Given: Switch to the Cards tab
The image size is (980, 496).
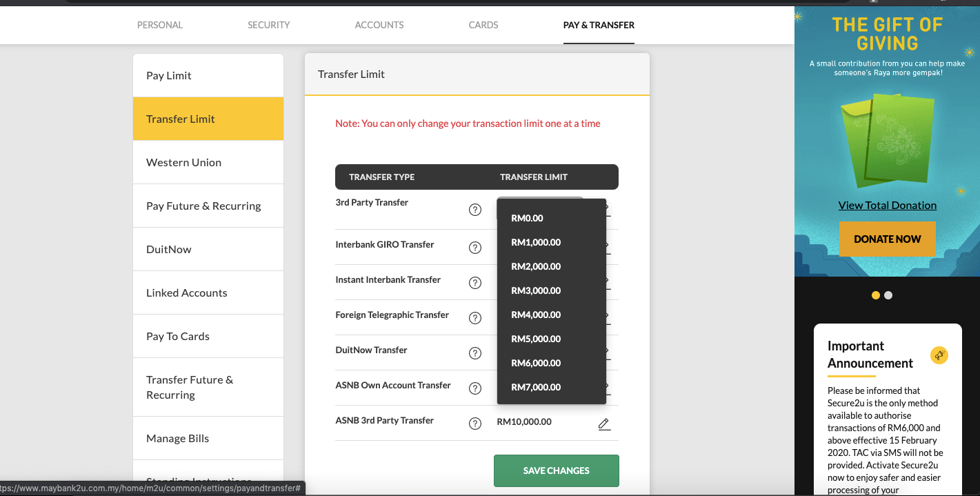Looking at the screenshot, I should [483, 25].
